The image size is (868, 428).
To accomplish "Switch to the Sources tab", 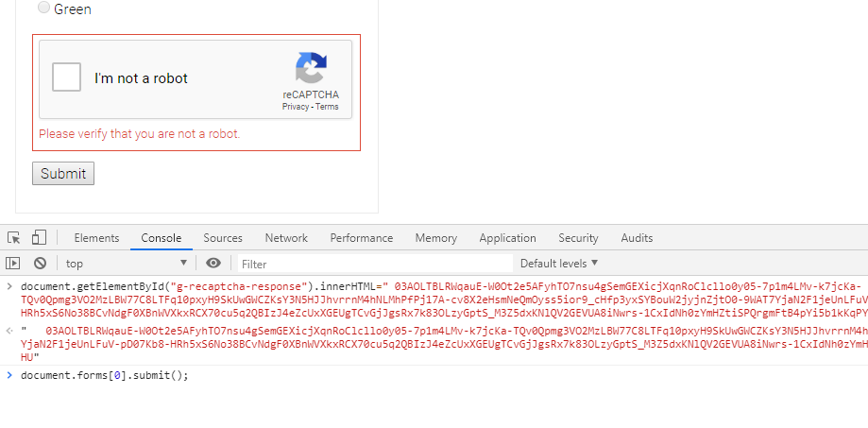I will click(x=223, y=238).
